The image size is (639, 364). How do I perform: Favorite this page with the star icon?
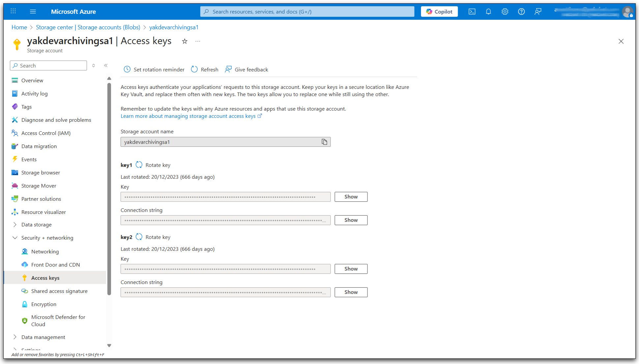click(x=184, y=41)
